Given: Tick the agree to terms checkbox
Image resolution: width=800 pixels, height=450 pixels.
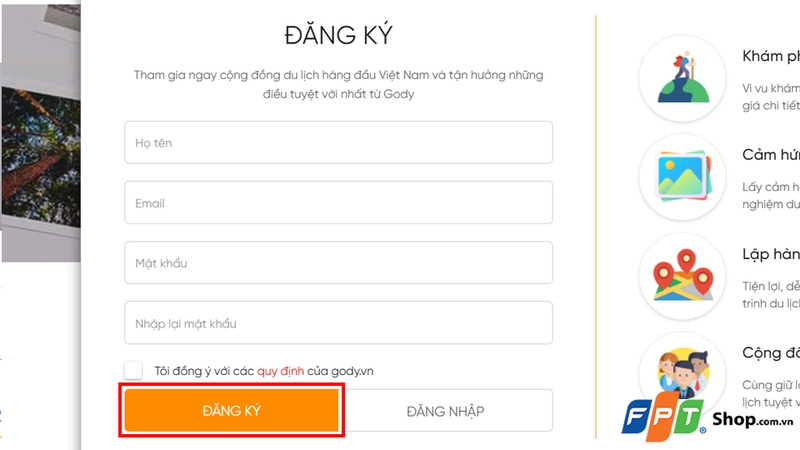Looking at the screenshot, I should (134, 371).
